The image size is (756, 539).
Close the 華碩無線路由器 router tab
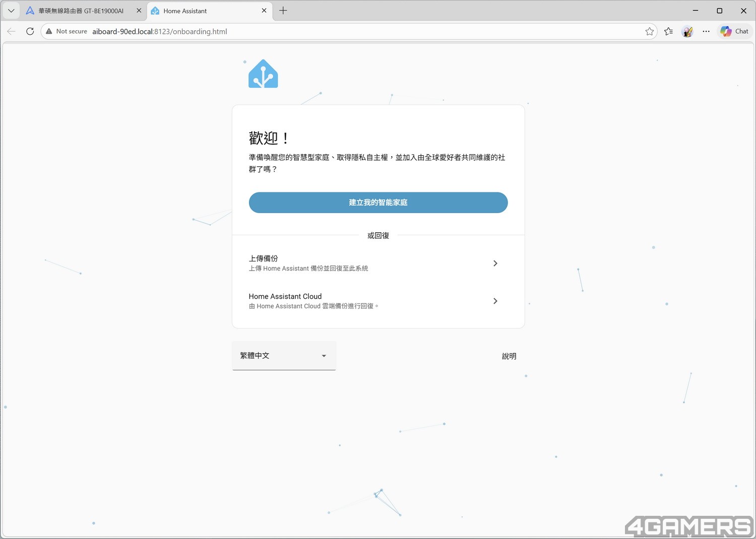pyautogui.click(x=139, y=11)
